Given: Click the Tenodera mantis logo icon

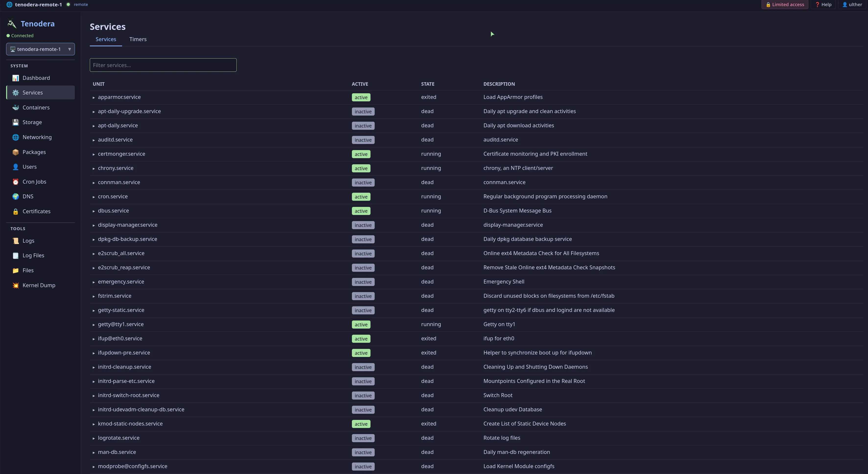Looking at the screenshot, I should point(12,24).
